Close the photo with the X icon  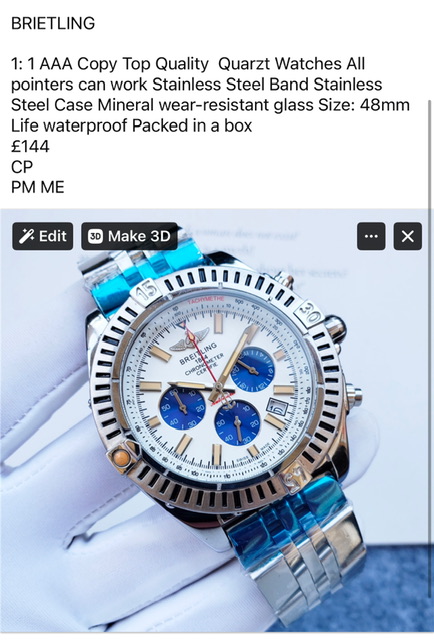(407, 236)
